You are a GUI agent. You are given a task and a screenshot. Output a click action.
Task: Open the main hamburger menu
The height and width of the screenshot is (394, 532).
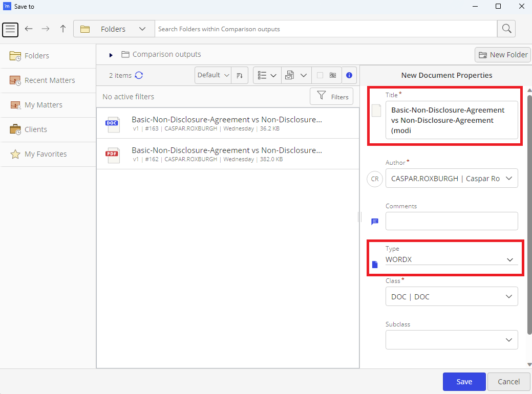point(10,30)
